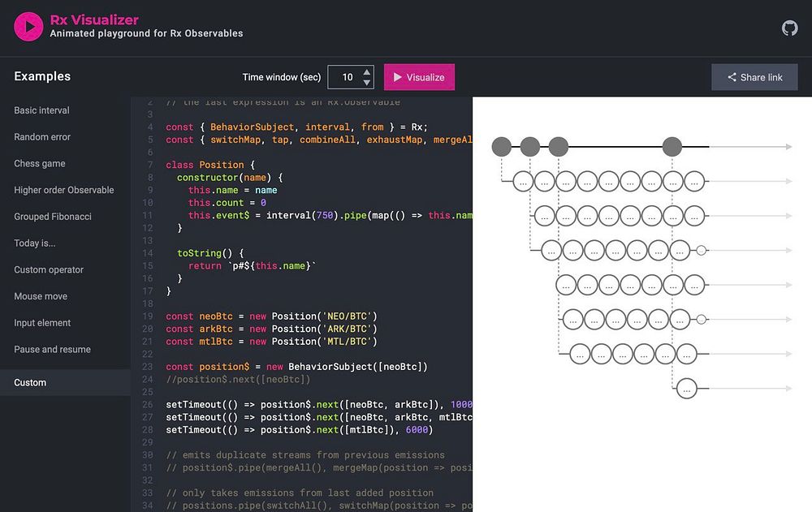Click code line defining neoBtc

click(x=271, y=316)
